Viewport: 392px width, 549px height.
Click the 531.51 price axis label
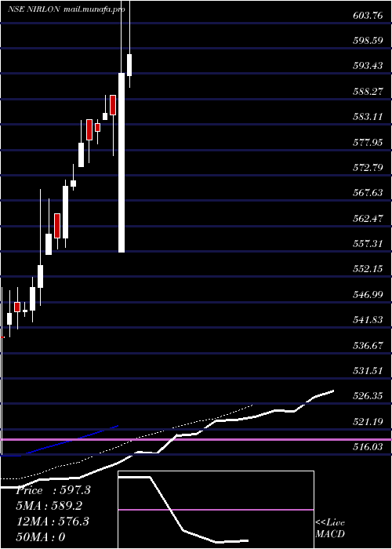coord(367,371)
